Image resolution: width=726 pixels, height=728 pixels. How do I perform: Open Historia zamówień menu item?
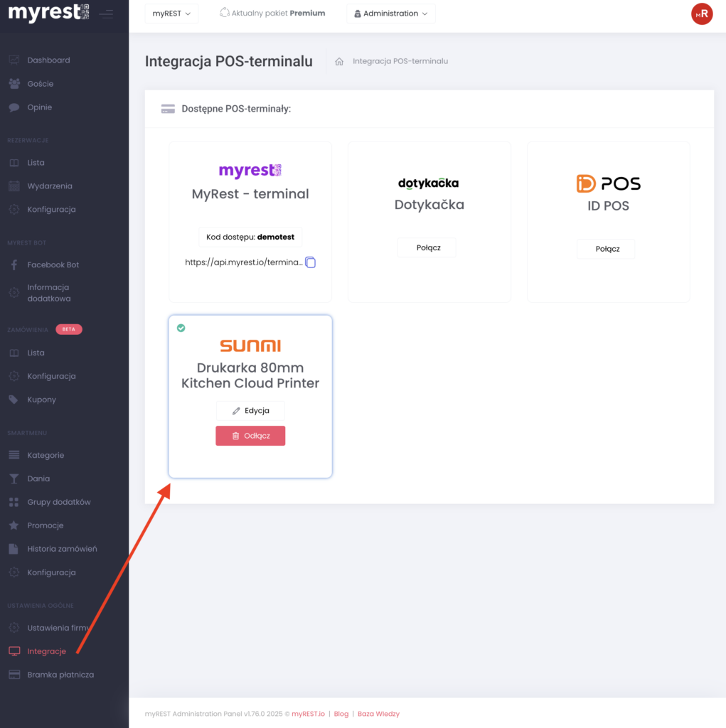click(x=62, y=549)
